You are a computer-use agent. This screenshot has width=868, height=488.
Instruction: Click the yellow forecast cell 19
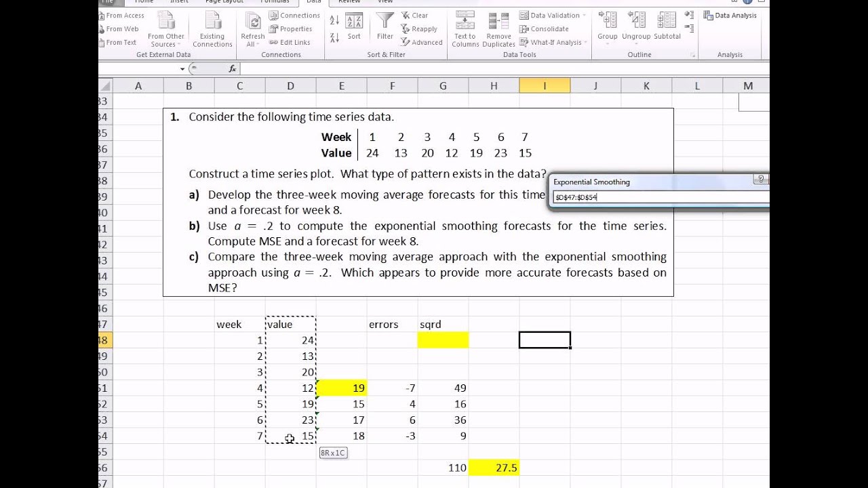[x=341, y=388]
